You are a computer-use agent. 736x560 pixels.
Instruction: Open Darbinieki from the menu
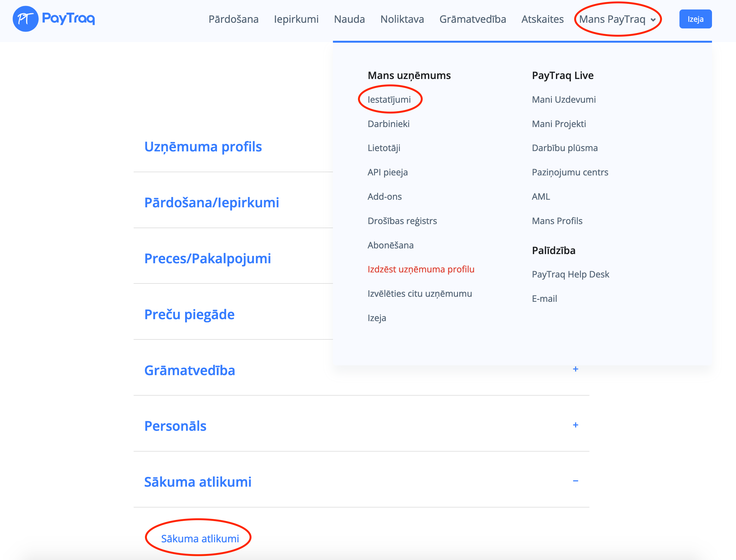(x=388, y=124)
